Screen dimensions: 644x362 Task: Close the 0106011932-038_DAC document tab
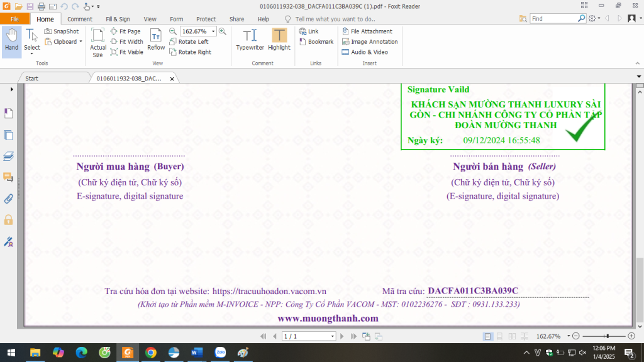tap(172, 79)
